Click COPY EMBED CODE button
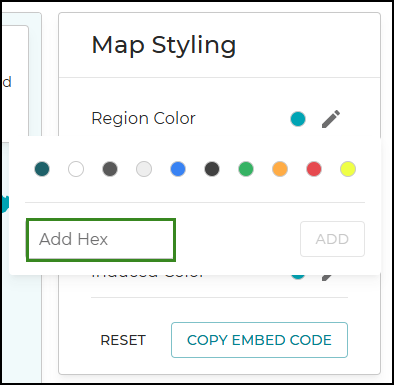Screen dimensions: 394x385 (259, 340)
